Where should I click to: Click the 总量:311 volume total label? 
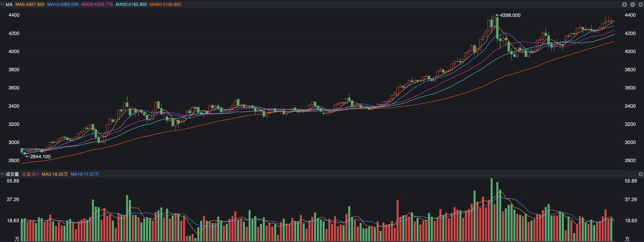pos(31,174)
